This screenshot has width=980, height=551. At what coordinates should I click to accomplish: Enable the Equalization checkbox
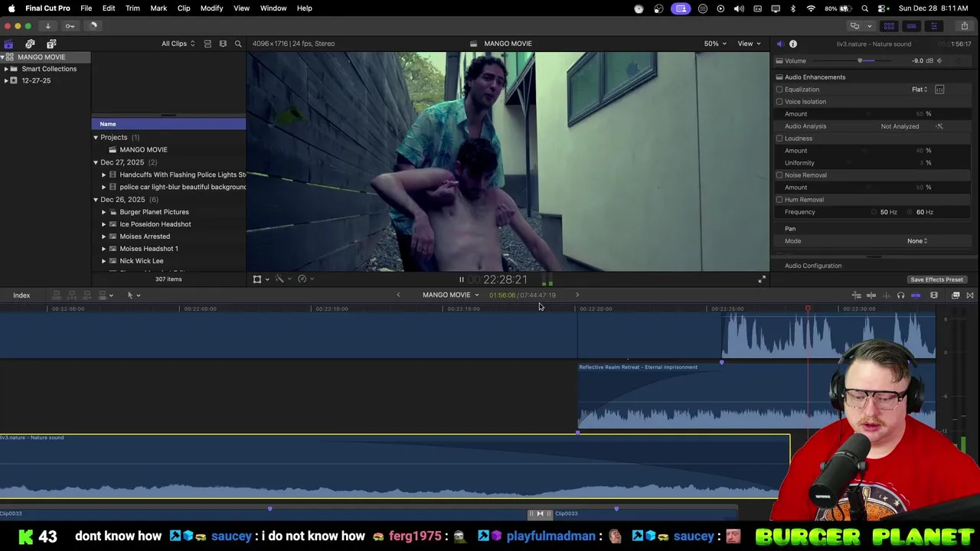tap(779, 90)
